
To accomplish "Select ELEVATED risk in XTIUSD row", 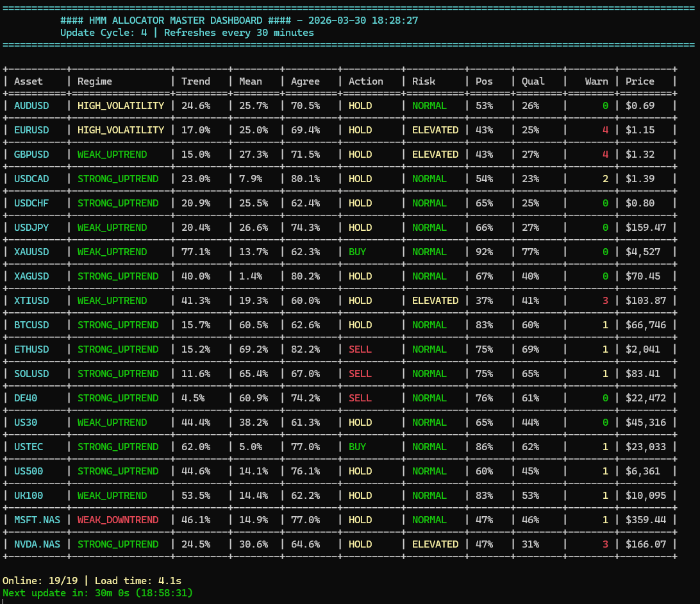I will 435,301.
